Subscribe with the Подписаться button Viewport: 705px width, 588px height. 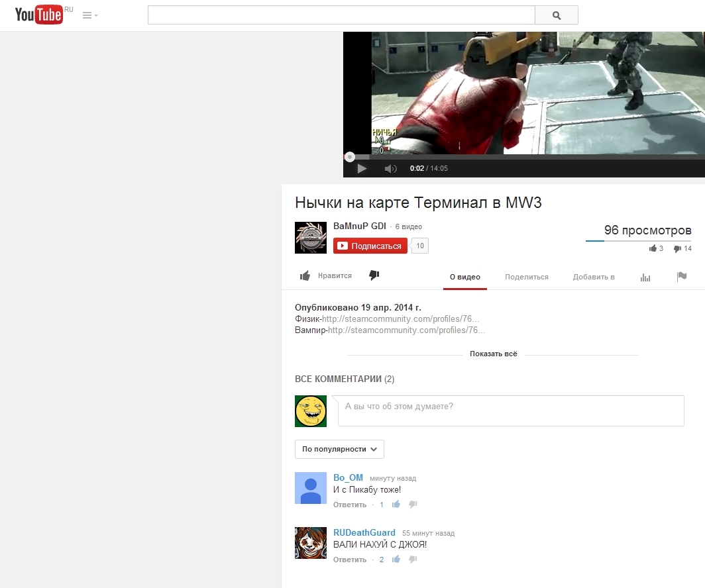[370, 246]
